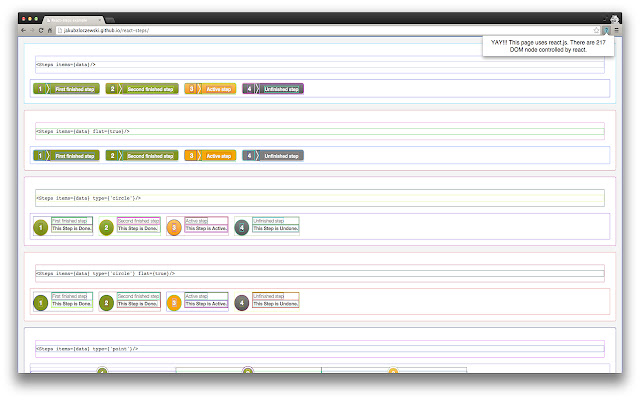Open the home page via home icon
The image size is (640, 400).
coord(49,30)
